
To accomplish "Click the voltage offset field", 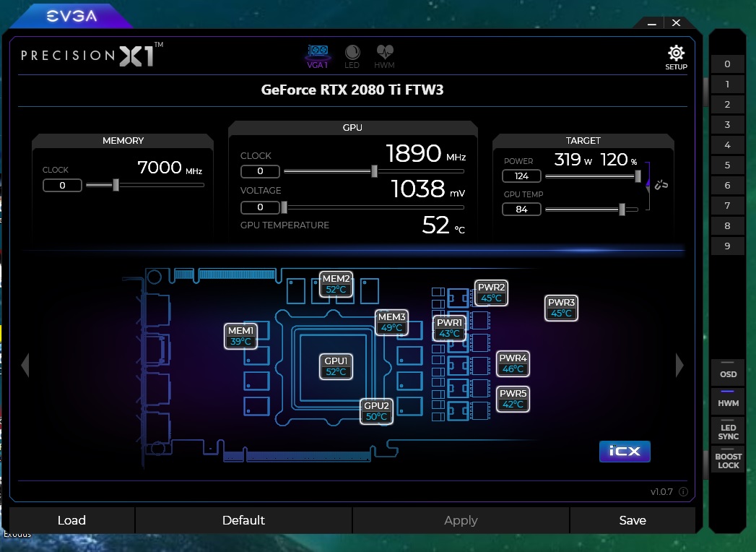I will coord(260,207).
